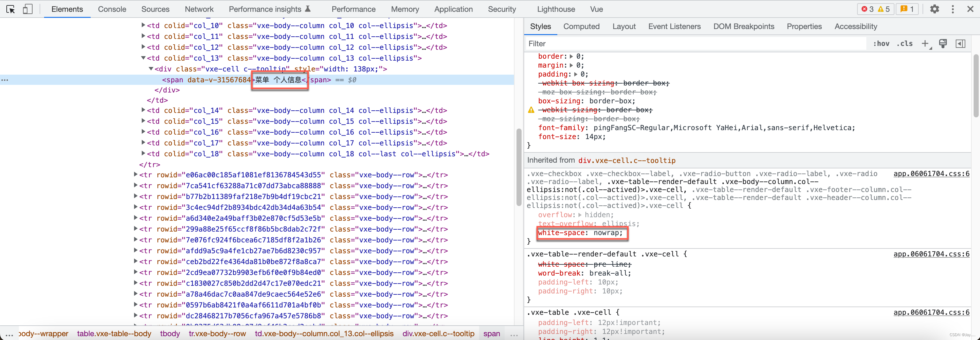
Task: Expand the overflow hidden property triangle
Action: pos(580,215)
